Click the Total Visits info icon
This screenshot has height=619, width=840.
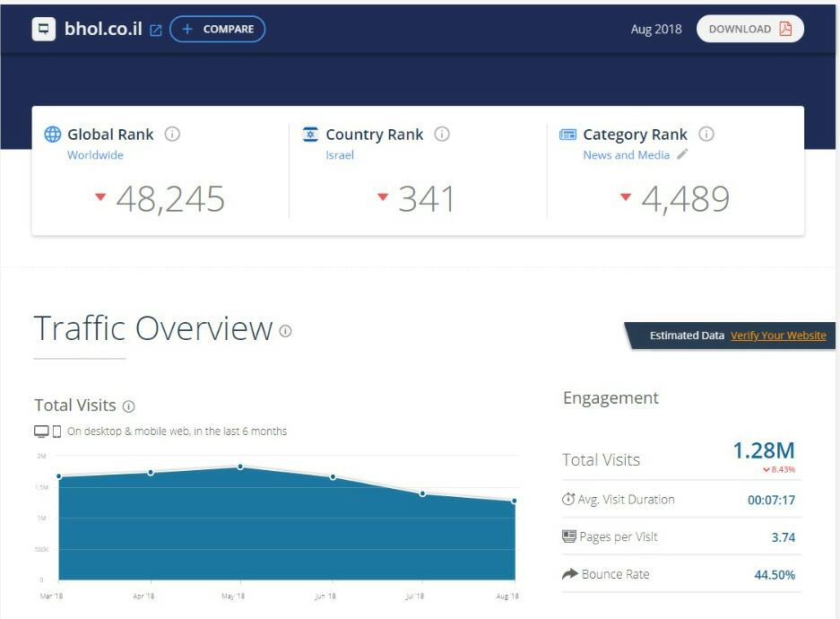pyautogui.click(x=128, y=406)
